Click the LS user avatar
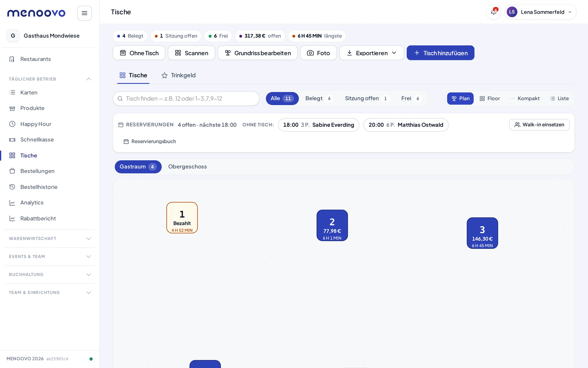 pyautogui.click(x=512, y=12)
